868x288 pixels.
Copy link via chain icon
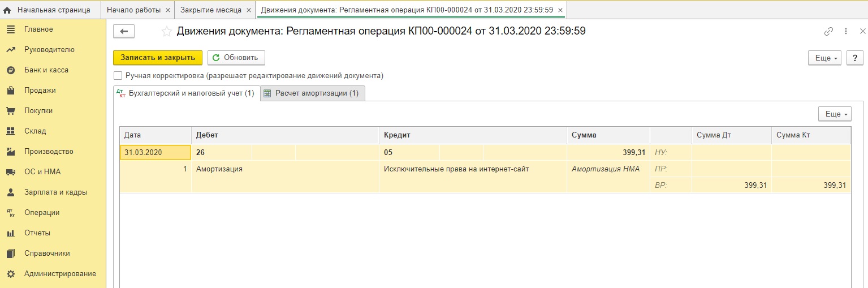tap(828, 32)
